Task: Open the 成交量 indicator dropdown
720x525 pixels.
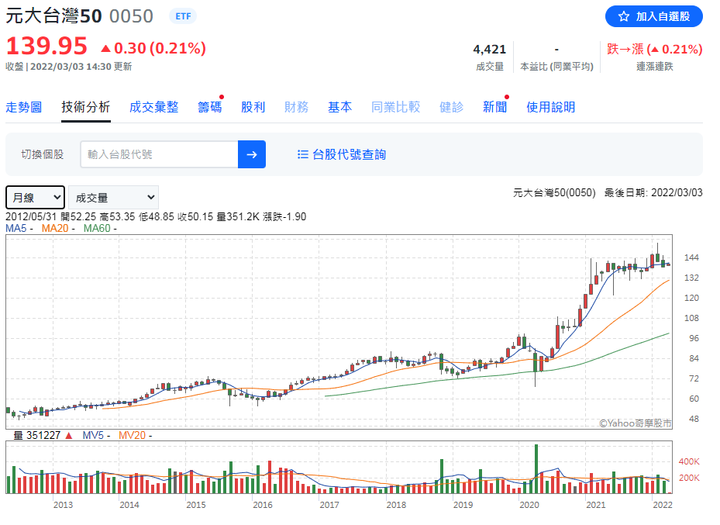Action: [113, 198]
